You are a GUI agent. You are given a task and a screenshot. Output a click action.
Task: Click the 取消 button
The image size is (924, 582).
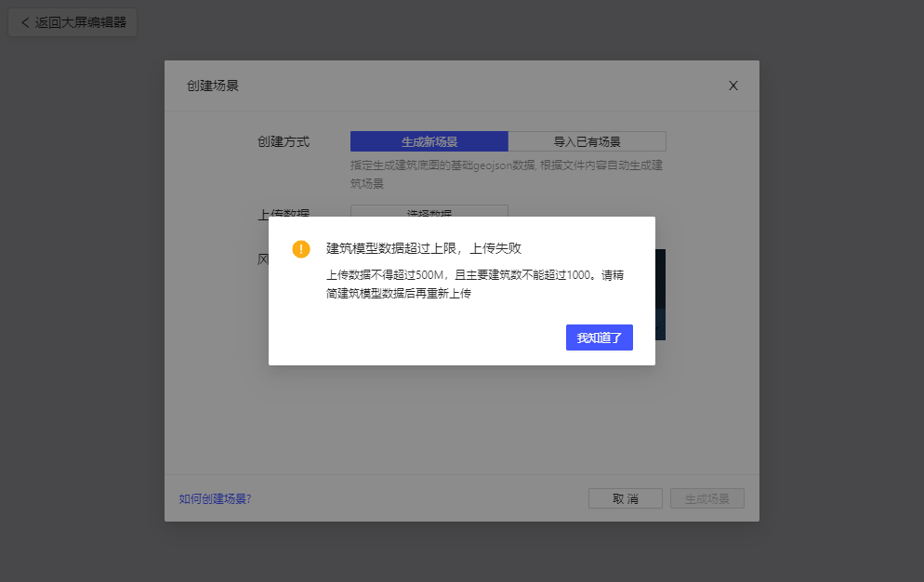(626, 498)
